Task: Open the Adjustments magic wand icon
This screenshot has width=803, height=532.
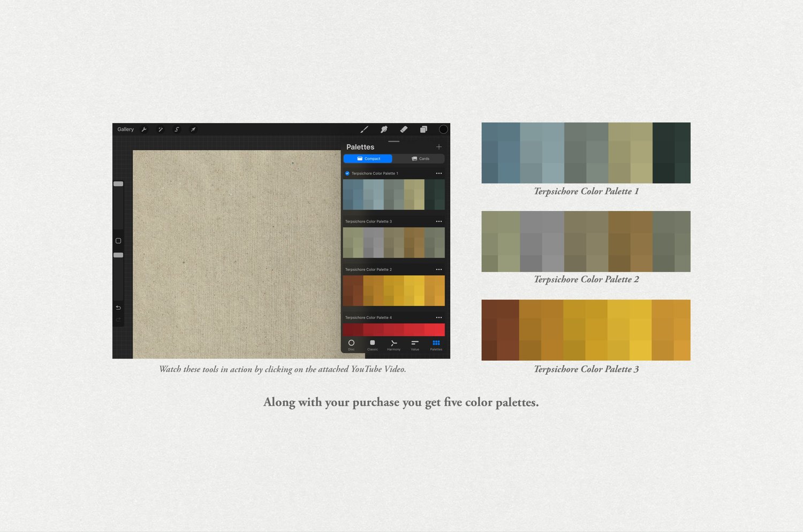Action: pyautogui.click(x=160, y=130)
